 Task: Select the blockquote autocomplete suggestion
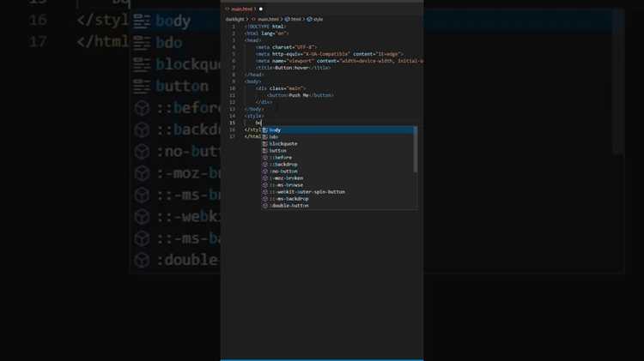pyautogui.click(x=339, y=144)
